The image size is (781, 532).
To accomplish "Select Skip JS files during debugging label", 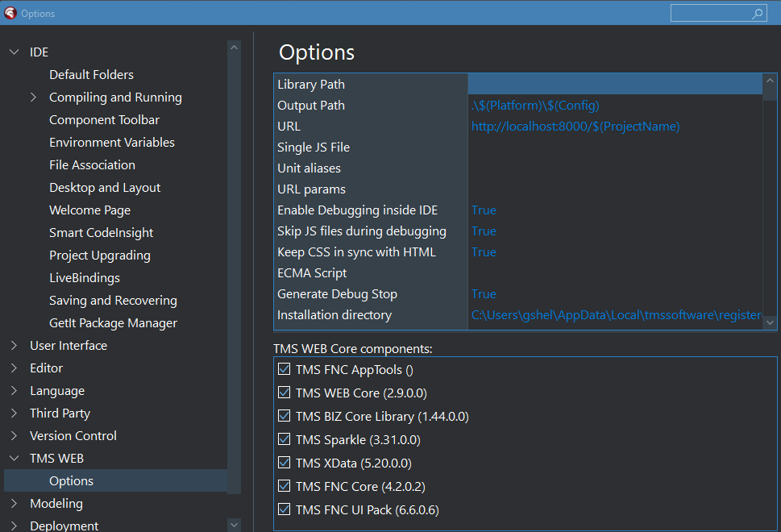I will point(362,231).
